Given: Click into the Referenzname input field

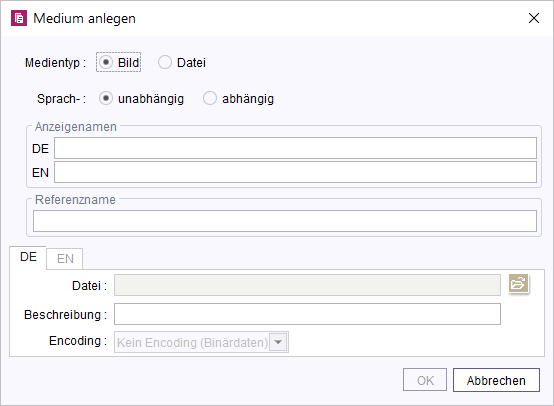Looking at the screenshot, I should tap(285, 221).
